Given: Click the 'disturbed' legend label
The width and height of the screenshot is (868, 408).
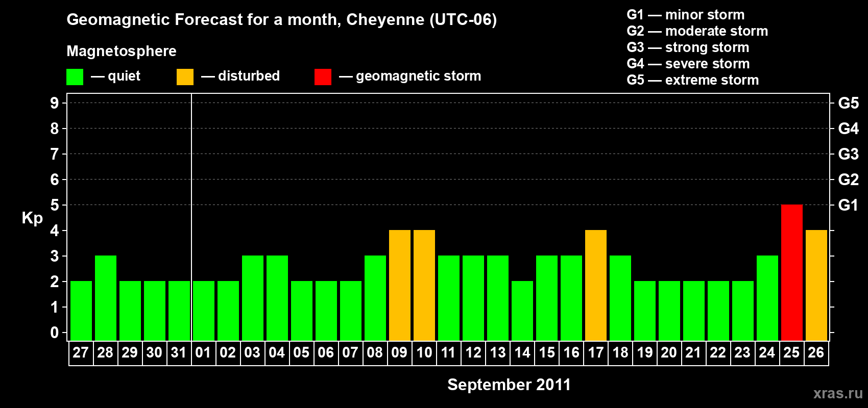Looking at the screenshot, I should 249,76.
